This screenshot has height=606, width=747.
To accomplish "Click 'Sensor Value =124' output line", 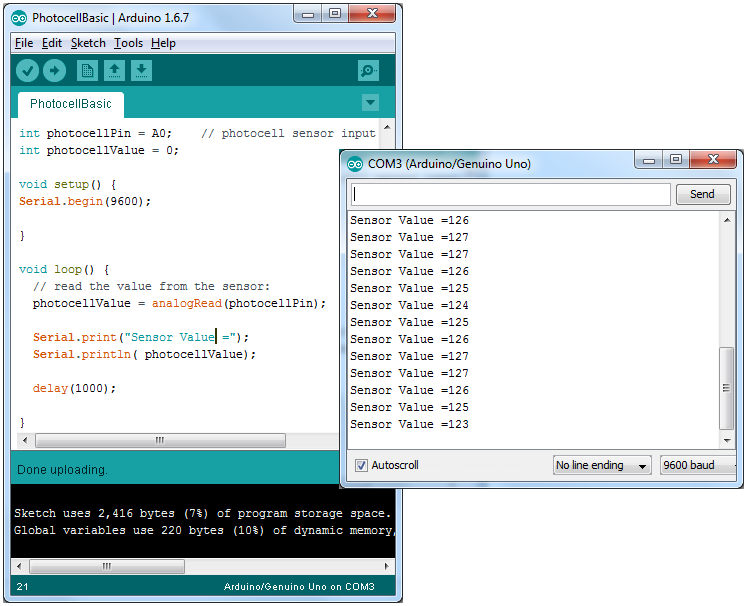I will click(410, 305).
